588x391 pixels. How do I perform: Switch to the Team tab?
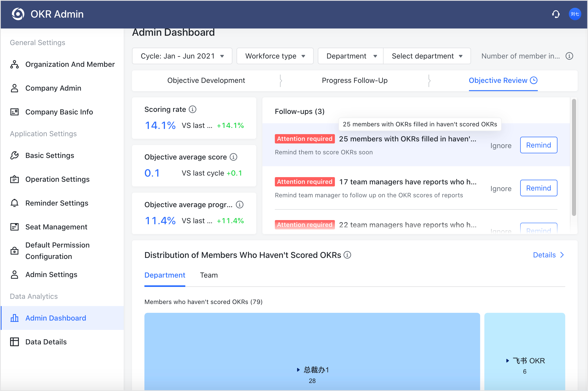(x=209, y=275)
